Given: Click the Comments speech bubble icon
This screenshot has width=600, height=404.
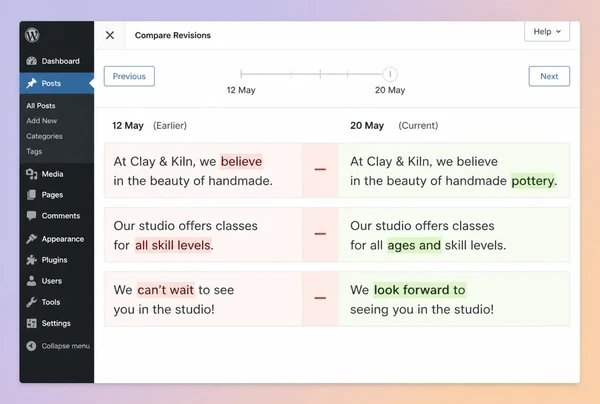Looking at the screenshot, I should (31, 216).
